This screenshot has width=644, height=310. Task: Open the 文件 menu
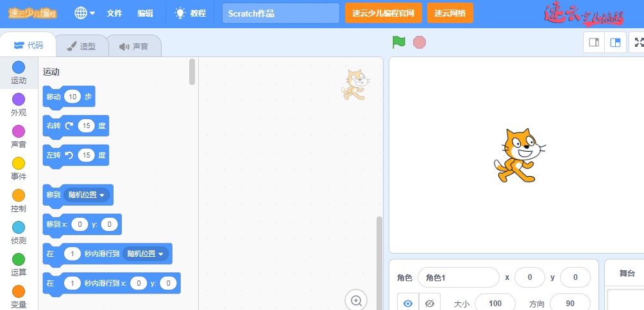(115, 13)
